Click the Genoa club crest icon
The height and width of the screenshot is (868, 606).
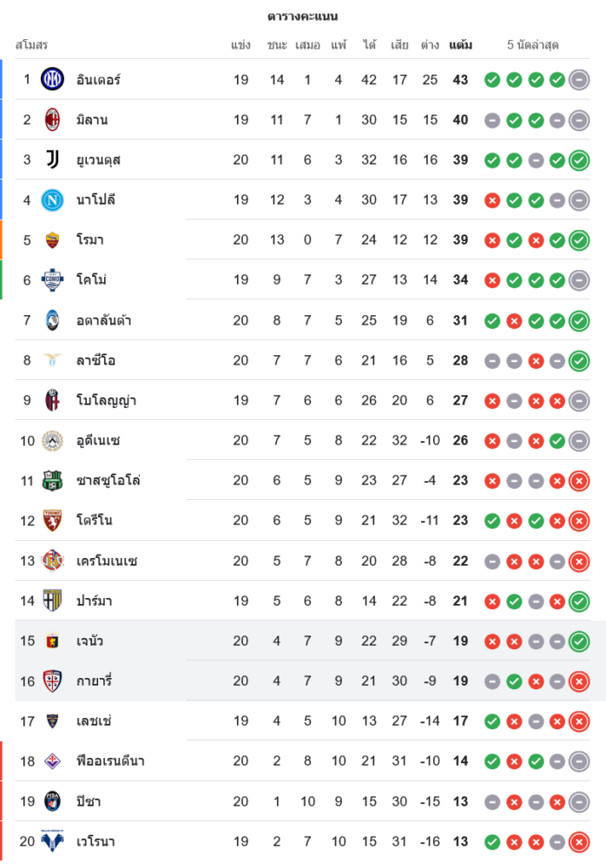pyautogui.click(x=53, y=641)
